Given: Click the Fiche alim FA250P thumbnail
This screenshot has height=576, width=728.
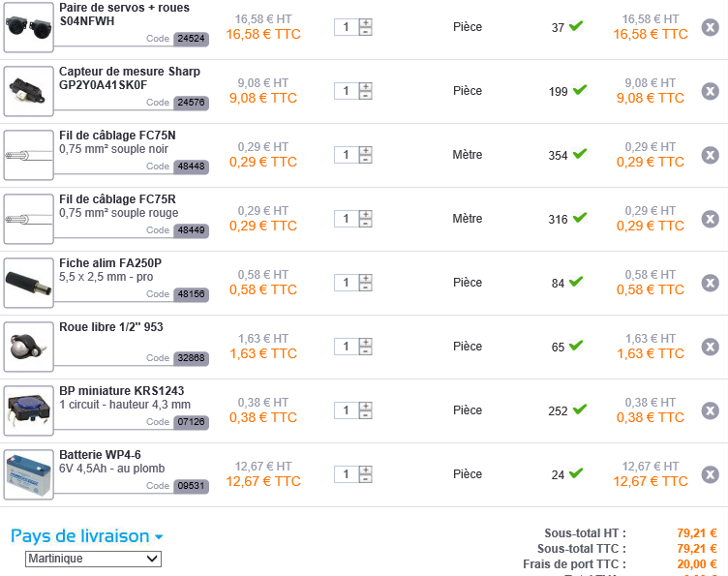Looking at the screenshot, I should (28, 283).
